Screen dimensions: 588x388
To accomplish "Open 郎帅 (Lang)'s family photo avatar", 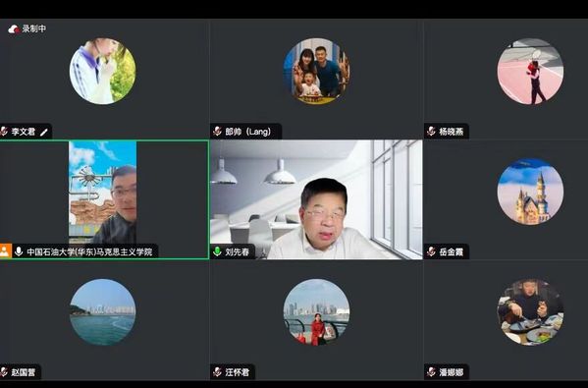I will point(316,72).
